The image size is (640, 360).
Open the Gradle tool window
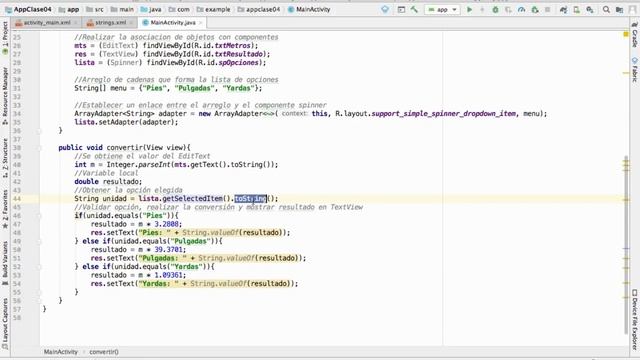[x=635, y=36]
